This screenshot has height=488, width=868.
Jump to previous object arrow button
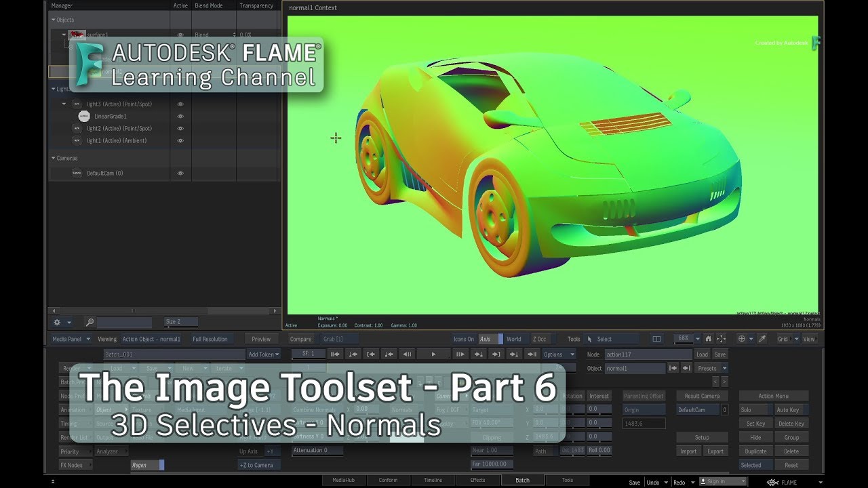[x=673, y=368]
